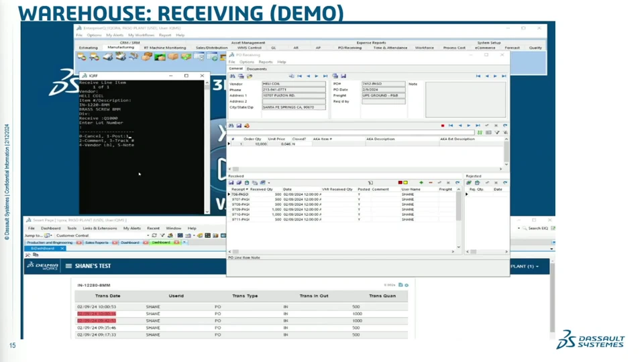
Task: Select the PO/Receiving tab in EnterpriseIQ
Action: pos(350,48)
